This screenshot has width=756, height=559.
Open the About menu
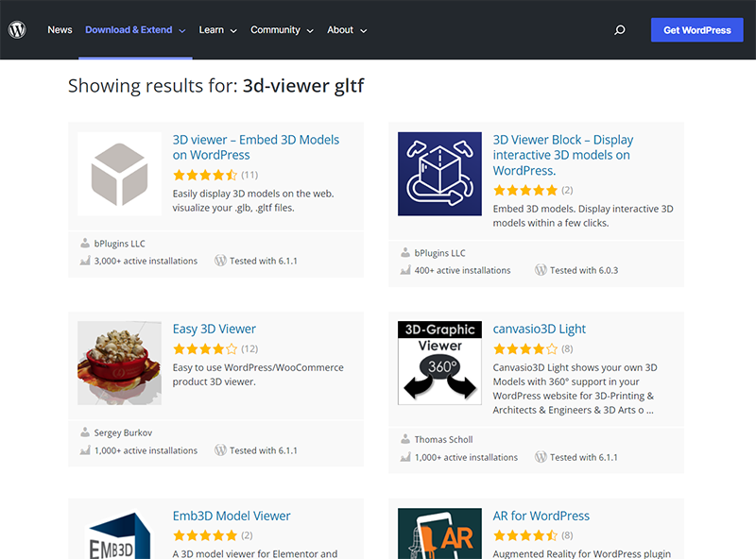(347, 30)
